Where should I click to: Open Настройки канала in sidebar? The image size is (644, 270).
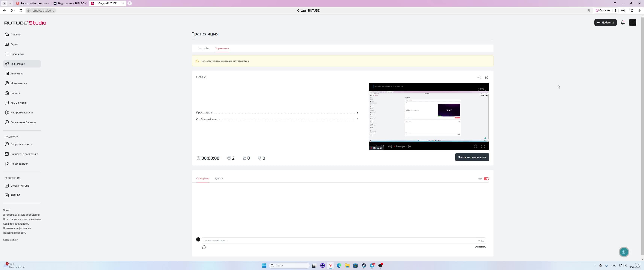22,113
